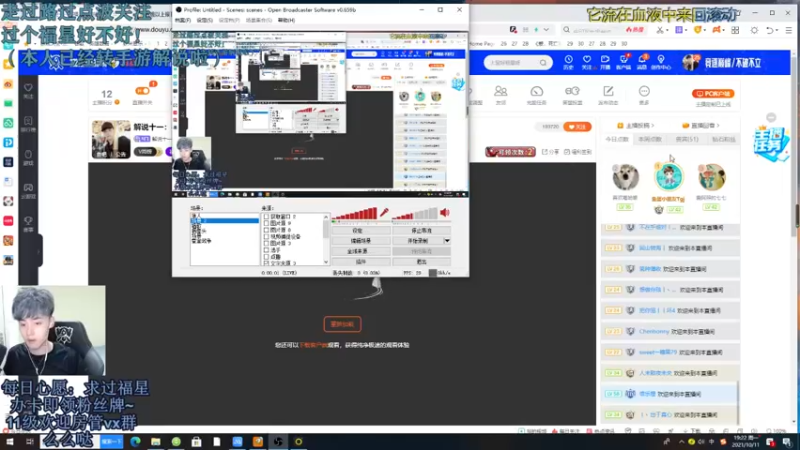
Task: Toggle the 选手 source checkbox
Action: click(x=266, y=250)
